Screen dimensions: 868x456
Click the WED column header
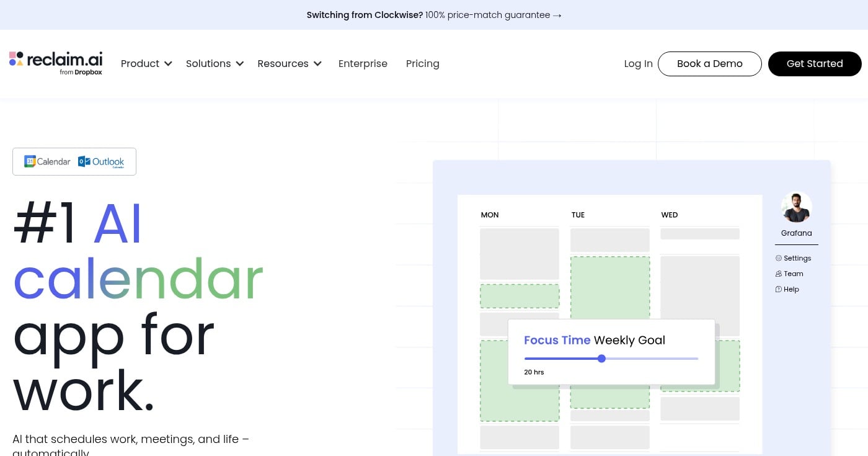tap(670, 215)
